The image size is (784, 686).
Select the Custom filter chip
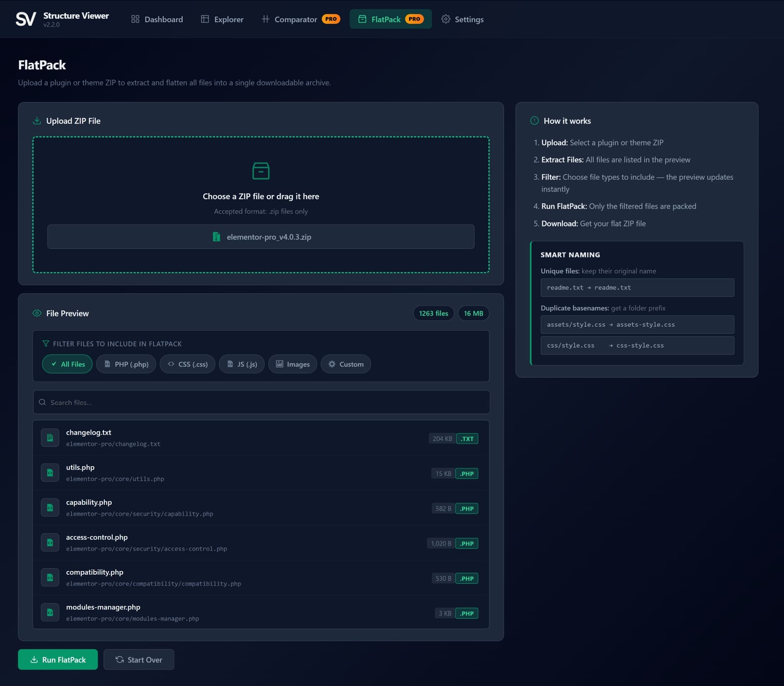[x=345, y=364]
